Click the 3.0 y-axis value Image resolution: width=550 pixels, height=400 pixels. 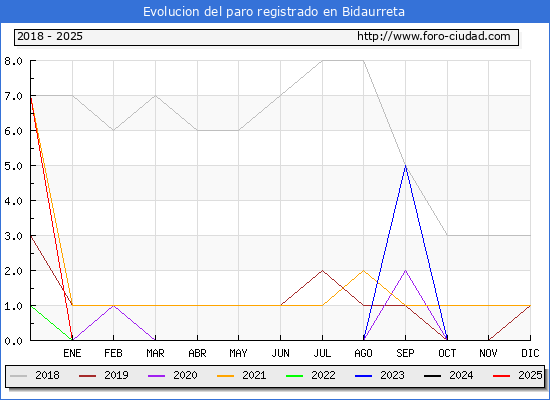click(13, 236)
